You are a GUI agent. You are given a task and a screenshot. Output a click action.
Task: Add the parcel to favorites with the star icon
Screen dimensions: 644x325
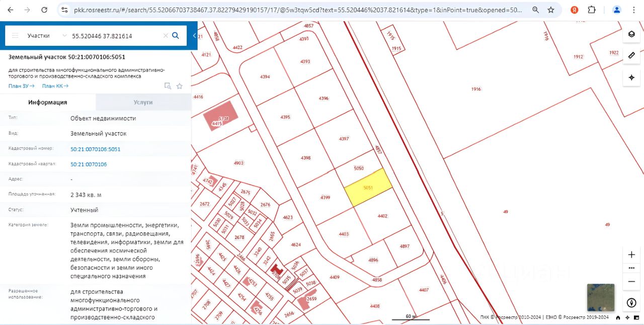click(179, 86)
